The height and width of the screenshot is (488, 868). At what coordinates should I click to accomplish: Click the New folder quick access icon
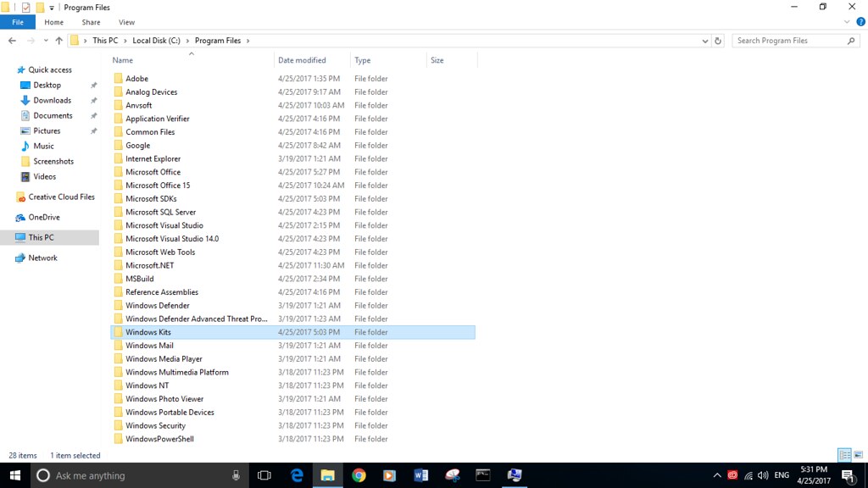tap(40, 7)
